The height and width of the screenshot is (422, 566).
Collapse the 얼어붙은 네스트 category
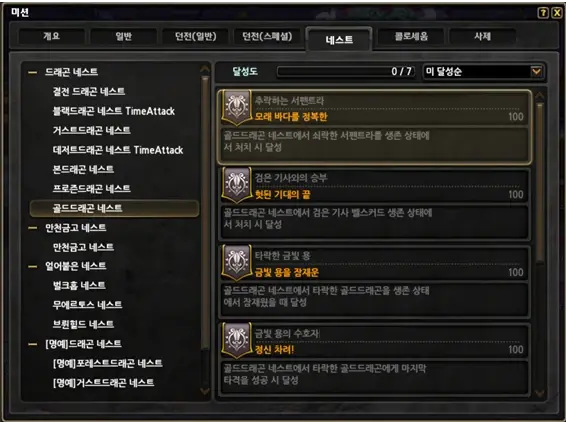(x=32, y=266)
